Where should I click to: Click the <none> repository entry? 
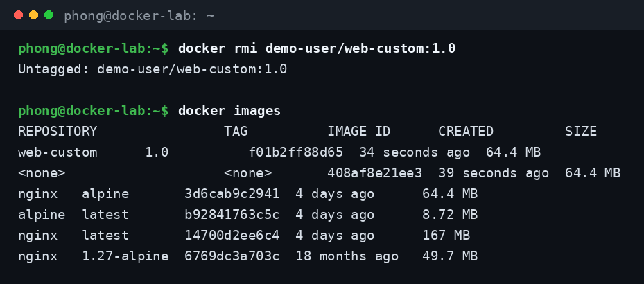click(x=42, y=173)
